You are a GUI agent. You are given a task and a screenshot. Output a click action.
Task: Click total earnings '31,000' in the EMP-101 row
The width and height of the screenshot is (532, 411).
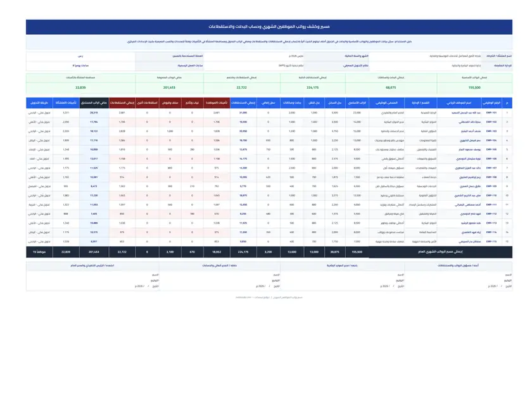[x=243, y=113]
